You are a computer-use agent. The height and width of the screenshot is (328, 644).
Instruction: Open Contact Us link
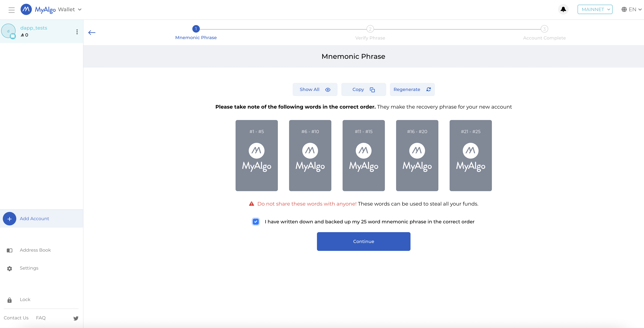(16, 318)
